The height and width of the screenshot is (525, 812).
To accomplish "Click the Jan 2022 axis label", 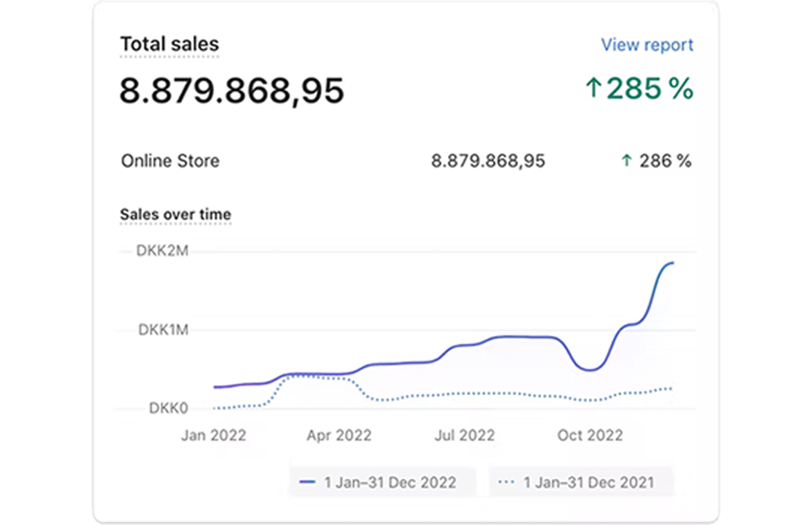I will coord(214,435).
